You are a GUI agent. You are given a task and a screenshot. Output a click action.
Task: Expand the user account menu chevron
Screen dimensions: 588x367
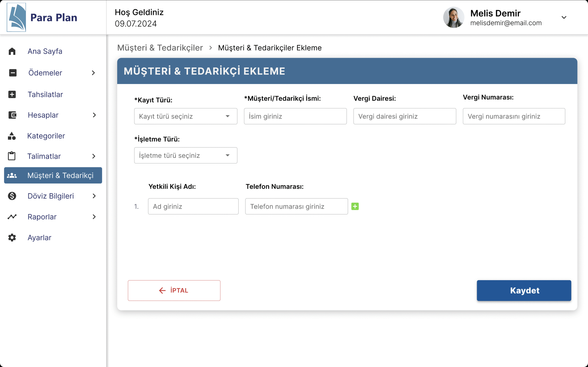pyautogui.click(x=564, y=17)
